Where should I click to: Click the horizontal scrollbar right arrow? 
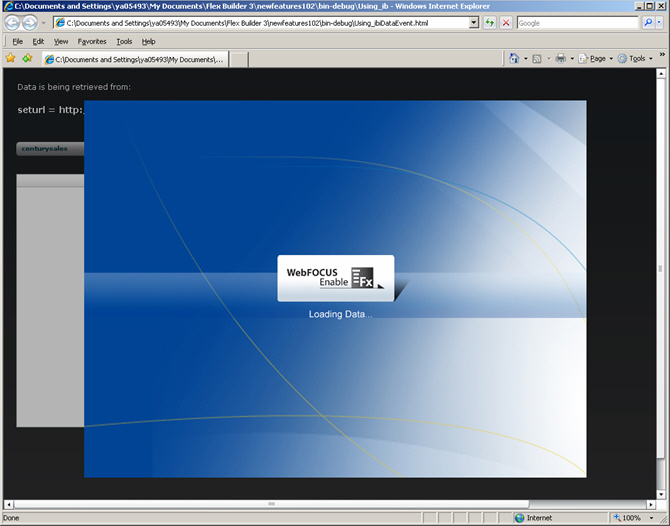tap(650, 505)
